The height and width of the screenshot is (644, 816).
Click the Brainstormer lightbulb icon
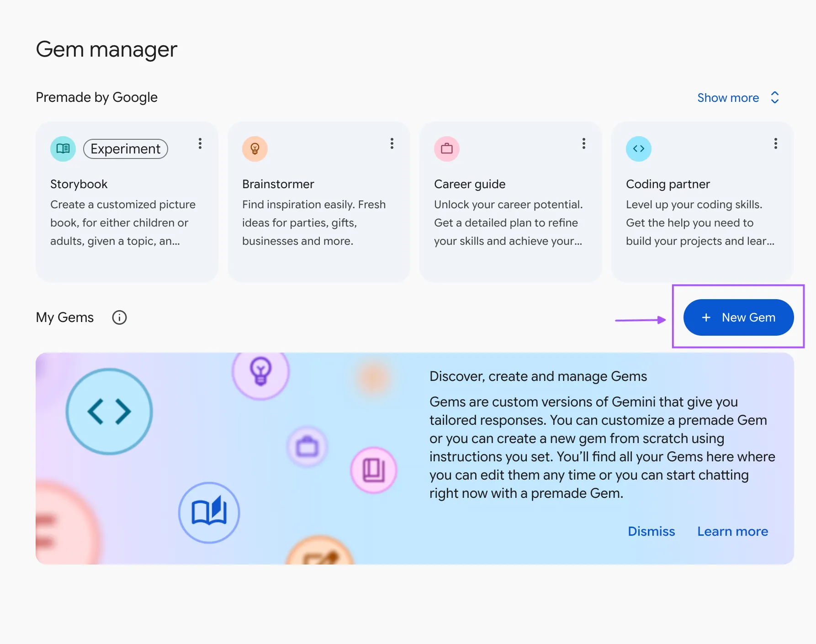pyautogui.click(x=255, y=149)
